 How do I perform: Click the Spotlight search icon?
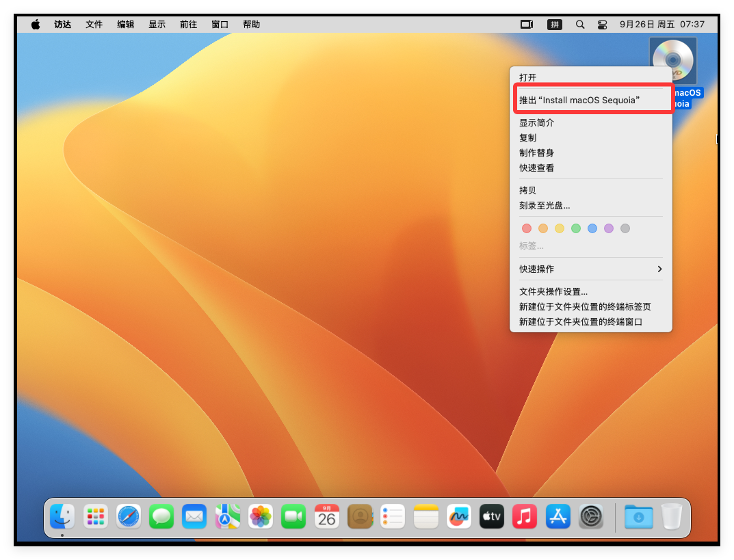(x=580, y=25)
